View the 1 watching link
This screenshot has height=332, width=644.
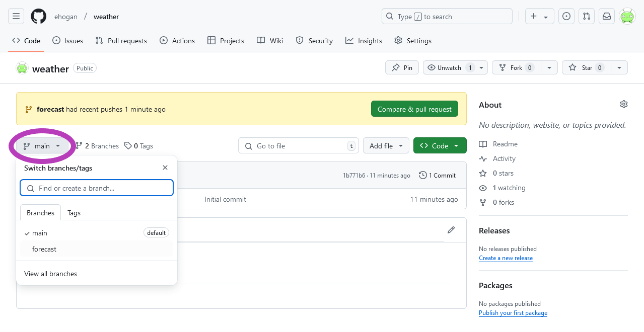pos(502,188)
